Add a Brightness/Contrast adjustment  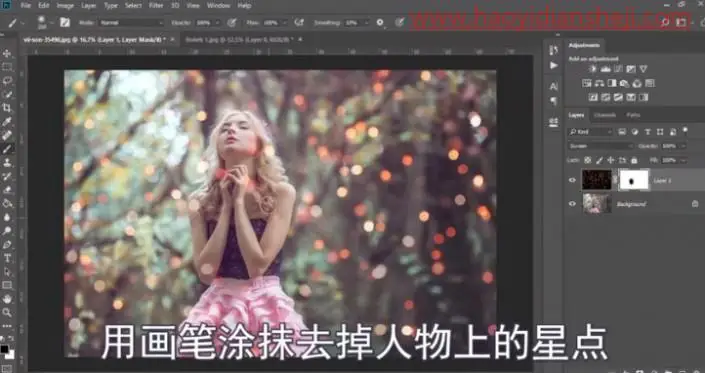pyautogui.click(x=593, y=69)
